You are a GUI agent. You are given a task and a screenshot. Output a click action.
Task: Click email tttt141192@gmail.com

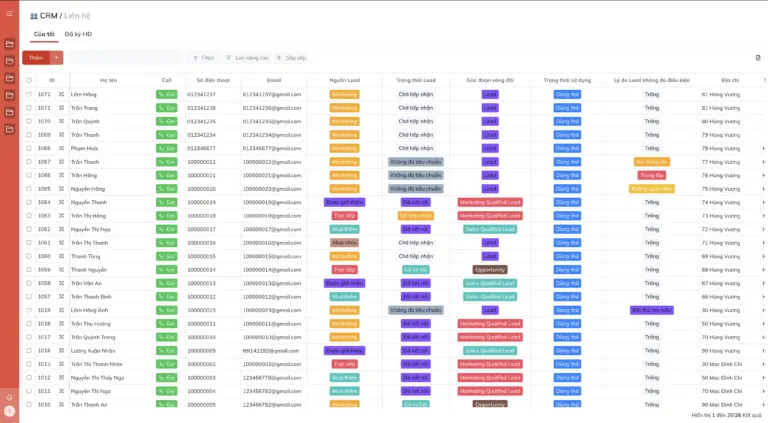271,351
